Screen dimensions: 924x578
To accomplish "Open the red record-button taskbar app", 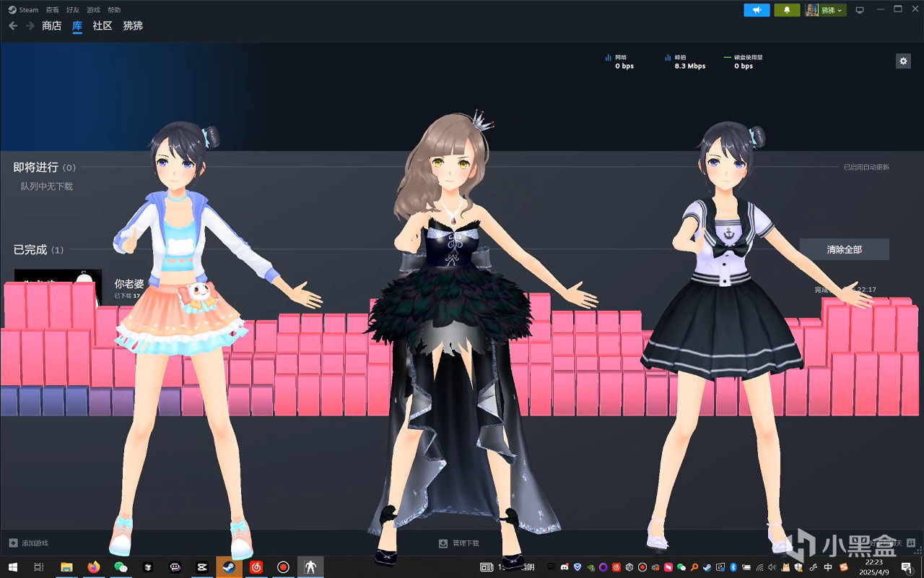I will (x=283, y=567).
